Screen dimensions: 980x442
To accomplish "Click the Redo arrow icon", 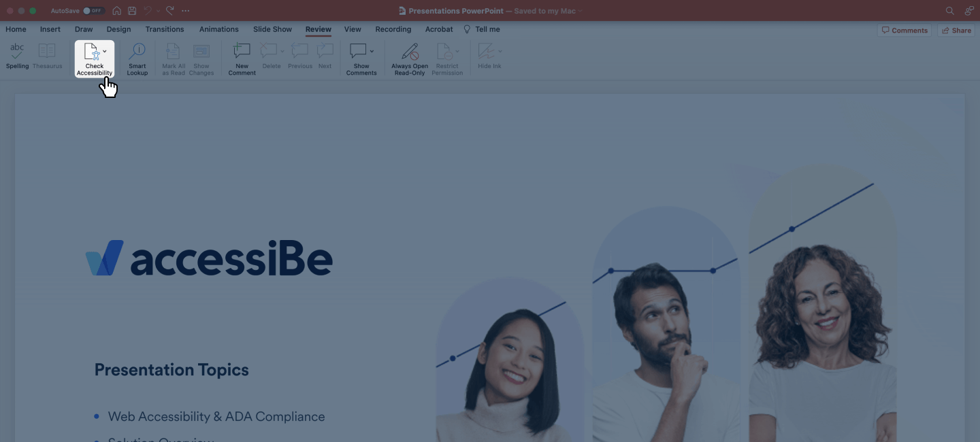I will [170, 11].
